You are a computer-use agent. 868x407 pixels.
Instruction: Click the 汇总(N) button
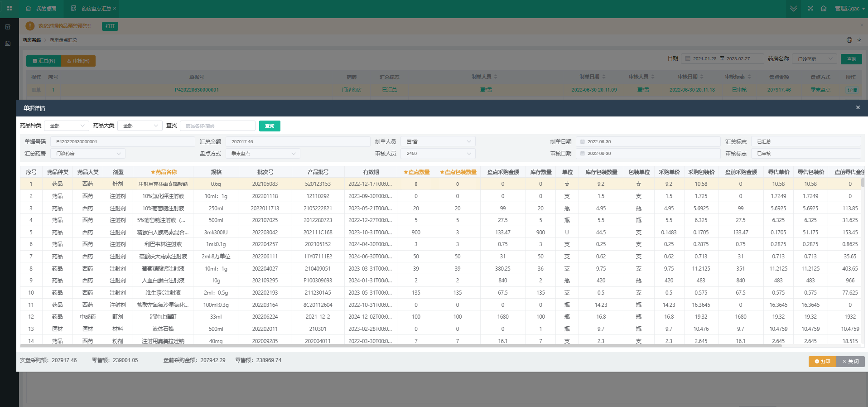pos(44,61)
